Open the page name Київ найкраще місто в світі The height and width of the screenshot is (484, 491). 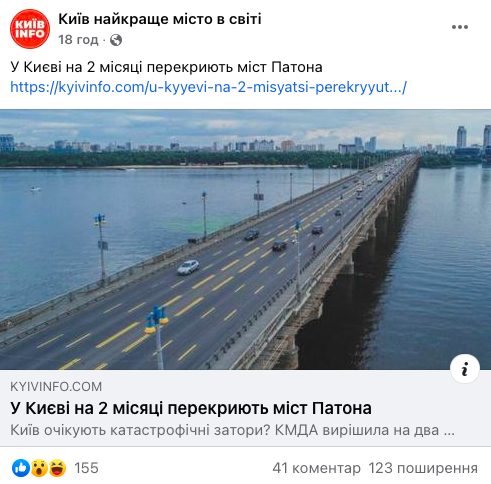click(x=160, y=19)
